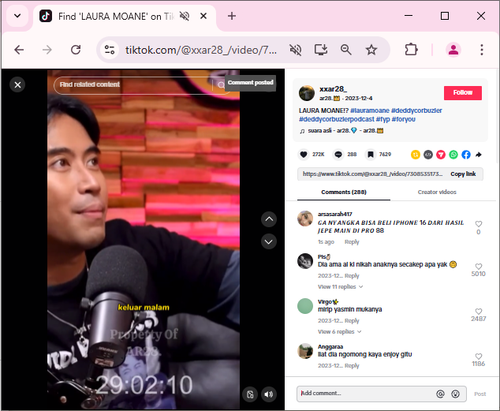Post the comment
This screenshot has width=500, height=411.
coord(480,394)
